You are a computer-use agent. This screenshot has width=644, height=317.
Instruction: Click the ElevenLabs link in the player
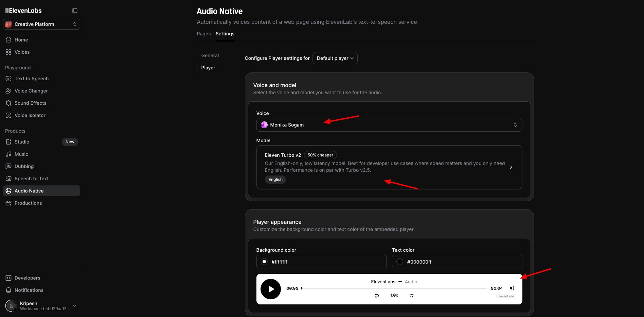[505, 296]
